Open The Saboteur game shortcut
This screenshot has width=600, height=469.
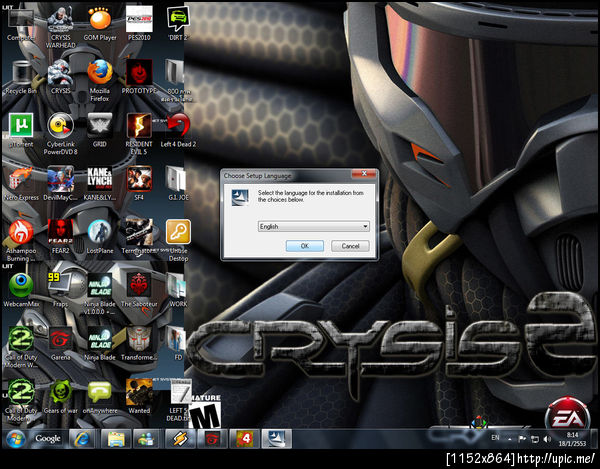[139, 290]
